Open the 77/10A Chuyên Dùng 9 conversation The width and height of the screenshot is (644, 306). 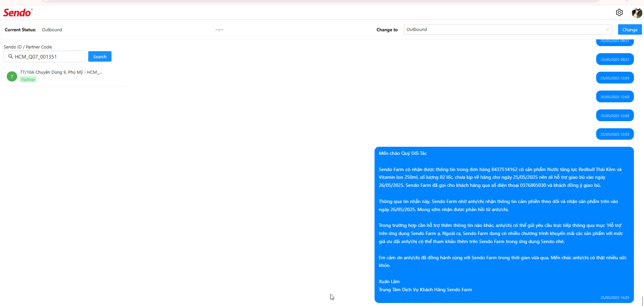tap(65, 76)
